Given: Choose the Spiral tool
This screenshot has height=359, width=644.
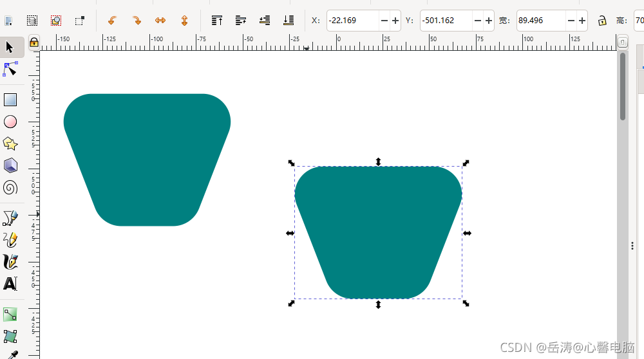Looking at the screenshot, I should tap(10, 188).
